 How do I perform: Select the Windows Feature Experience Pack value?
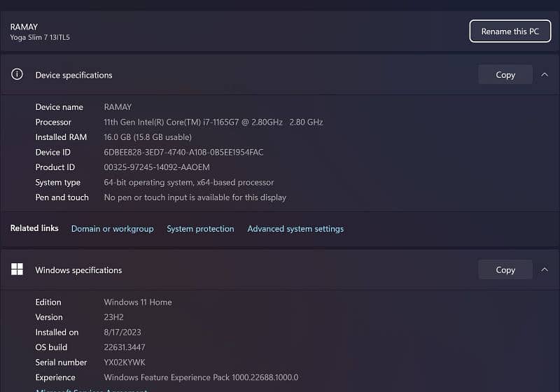(201, 377)
